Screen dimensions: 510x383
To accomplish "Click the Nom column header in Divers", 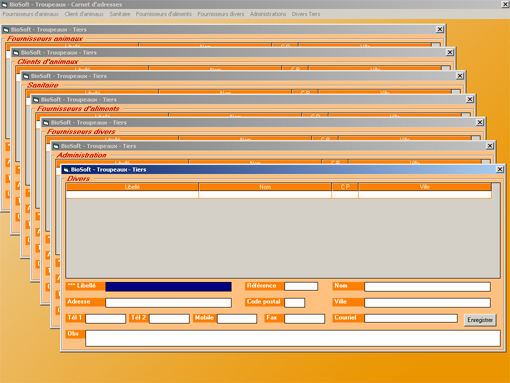I will point(265,187).
